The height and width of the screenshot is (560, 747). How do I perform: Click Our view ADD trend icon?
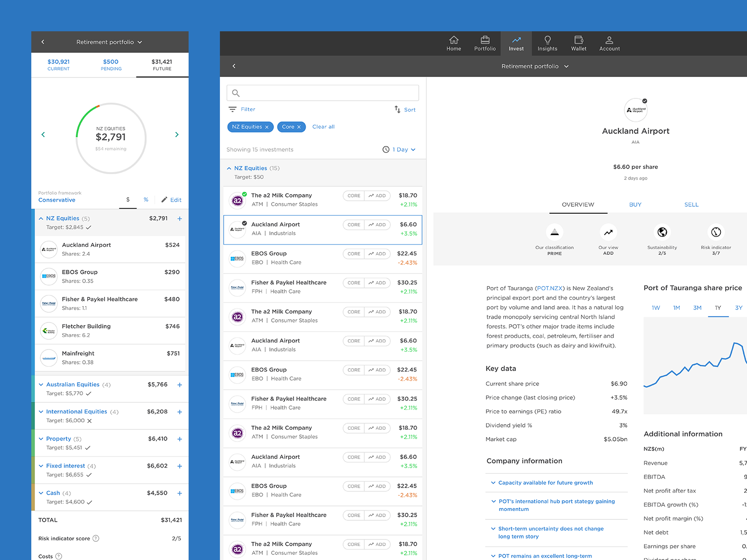click(x=608, y=232)
